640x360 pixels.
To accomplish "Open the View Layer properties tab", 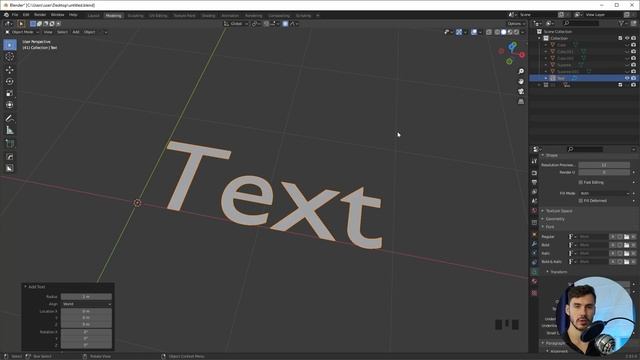I will click(x=534, y=192).
